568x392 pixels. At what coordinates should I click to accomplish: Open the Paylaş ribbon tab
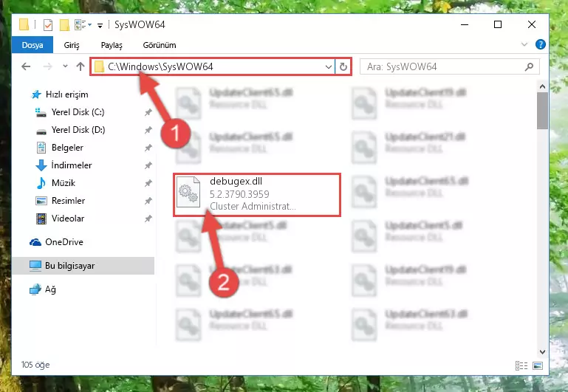click(x=112, y=45)
